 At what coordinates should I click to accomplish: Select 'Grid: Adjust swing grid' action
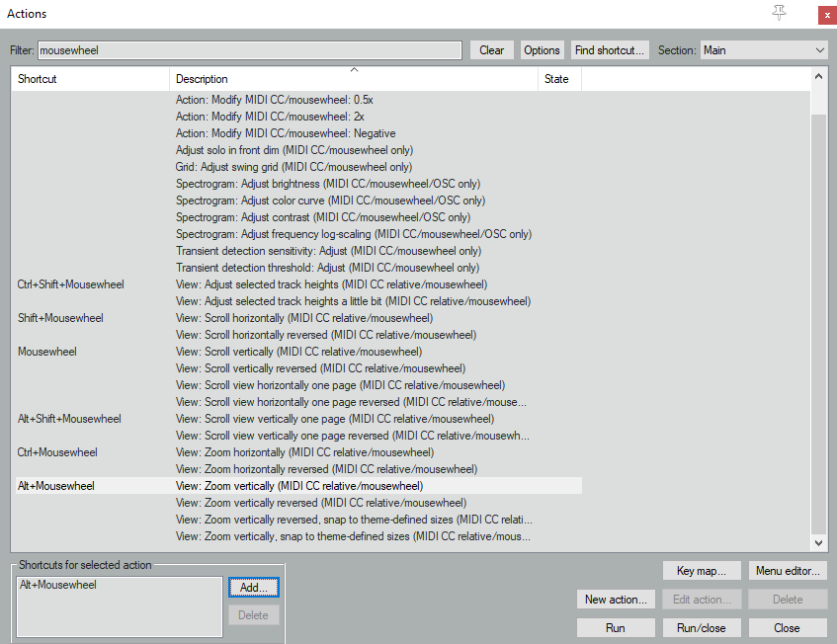(293, 167)
